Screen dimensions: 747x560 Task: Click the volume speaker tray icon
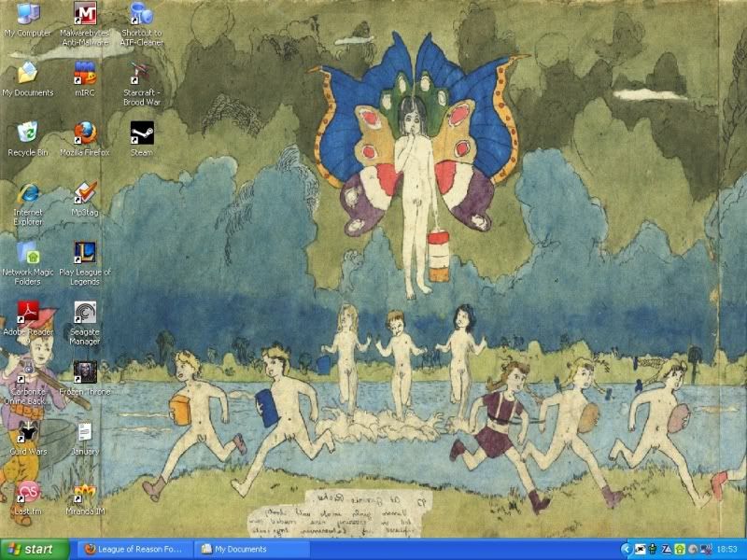[x=693, y=549]
